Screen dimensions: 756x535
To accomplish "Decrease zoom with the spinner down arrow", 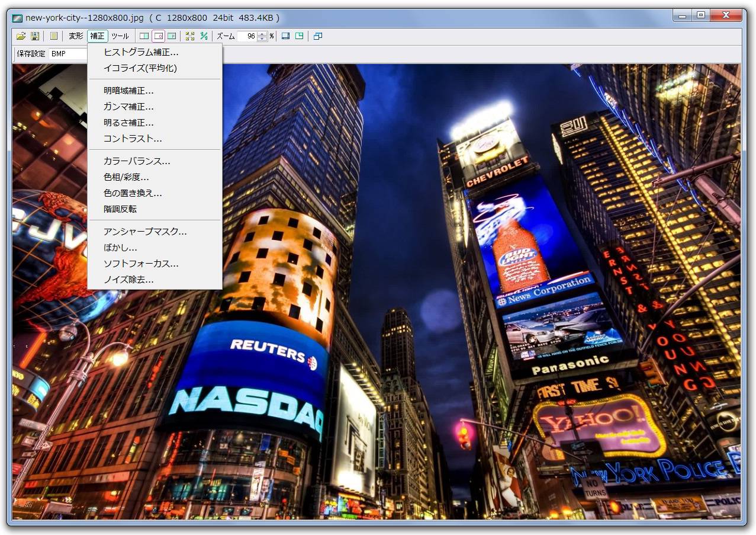I will click(263, 39).
